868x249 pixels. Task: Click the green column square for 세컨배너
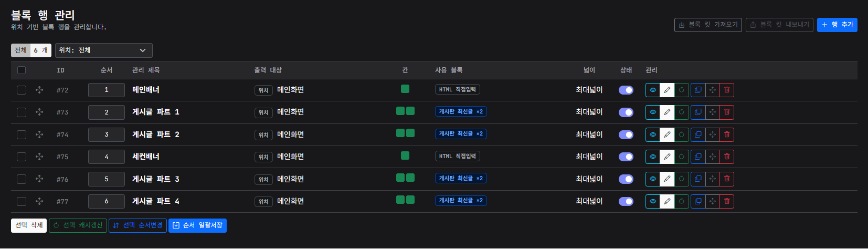click(x=405, y=155)
